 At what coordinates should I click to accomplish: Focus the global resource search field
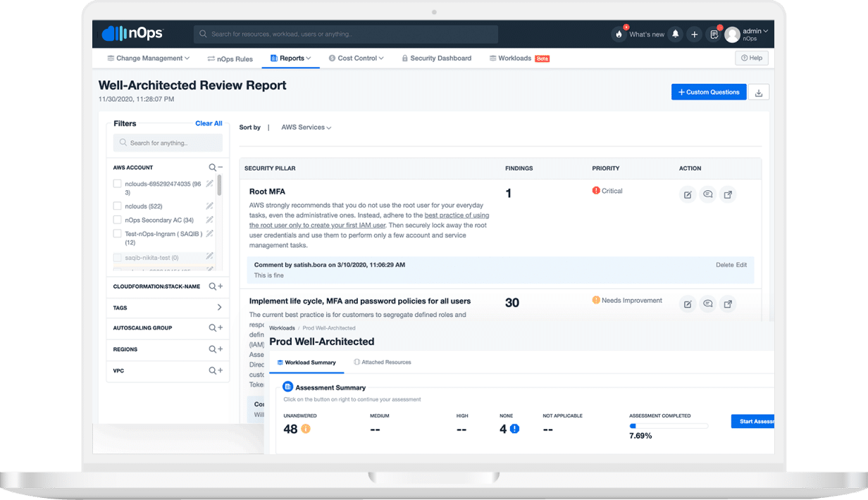pyautogui.click(x=346, y=34)
